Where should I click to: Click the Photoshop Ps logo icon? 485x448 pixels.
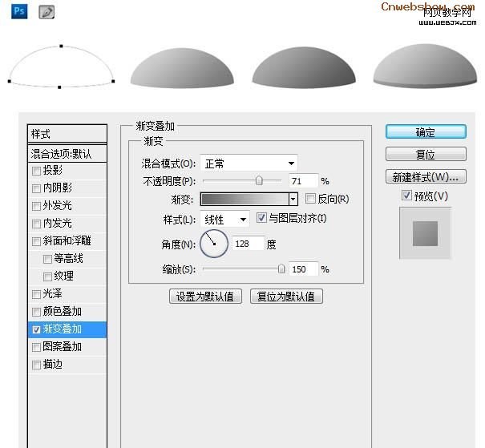(x=19, y=12)
